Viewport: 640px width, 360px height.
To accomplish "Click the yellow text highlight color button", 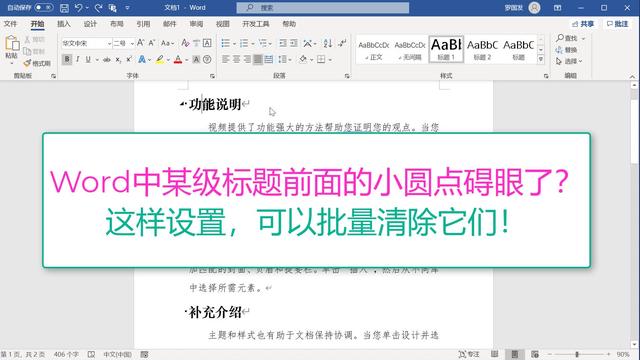I will coord(160,60).
